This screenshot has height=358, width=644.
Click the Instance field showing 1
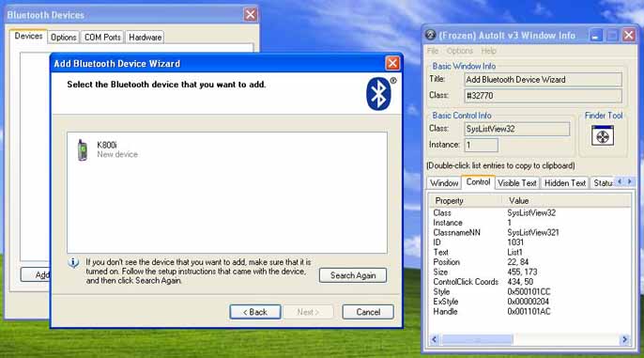point(481,145)
